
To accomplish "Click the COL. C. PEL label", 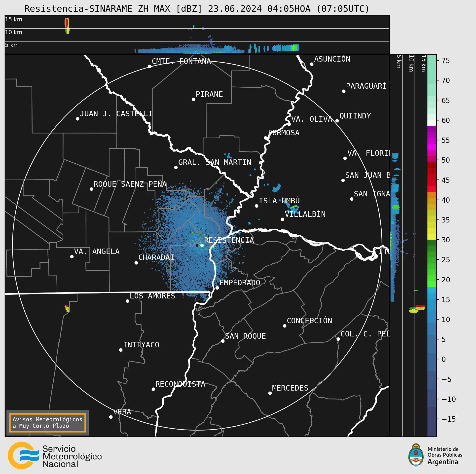I will 365,334.
